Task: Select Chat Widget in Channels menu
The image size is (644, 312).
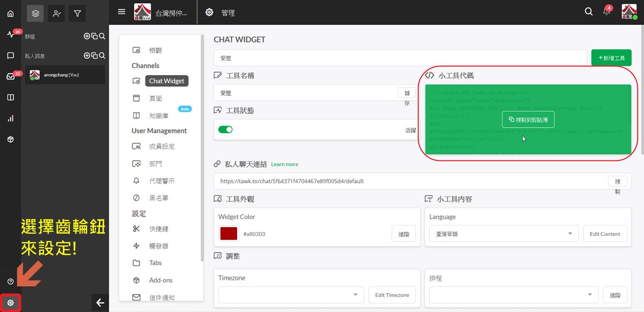Action: [x=166, y=81]
